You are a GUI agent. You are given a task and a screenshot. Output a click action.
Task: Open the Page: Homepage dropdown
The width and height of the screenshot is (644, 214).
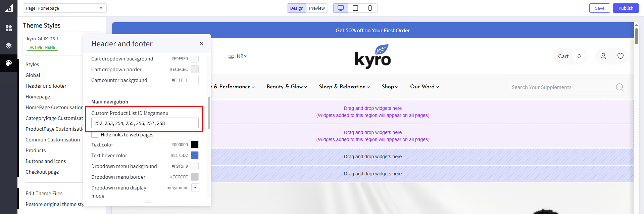coord(64,8)
